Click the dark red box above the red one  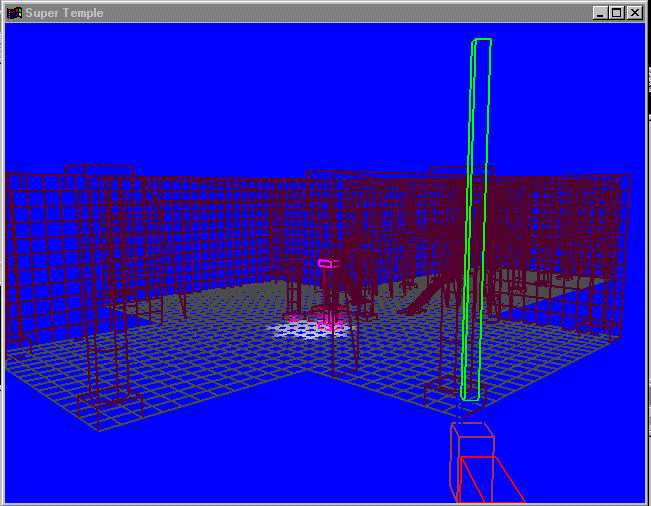tap(470, 438)
